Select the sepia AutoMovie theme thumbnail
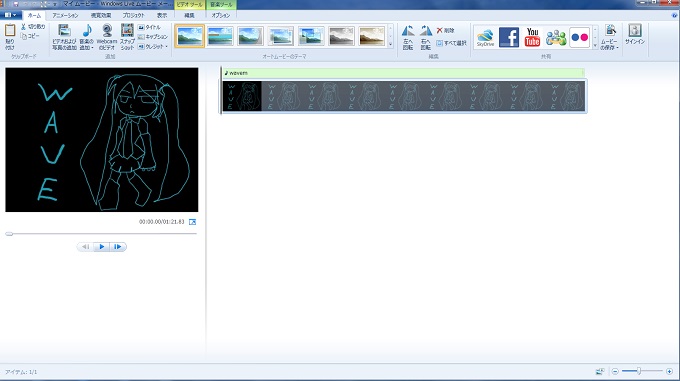The image size is (680, 381). (372, 36)
